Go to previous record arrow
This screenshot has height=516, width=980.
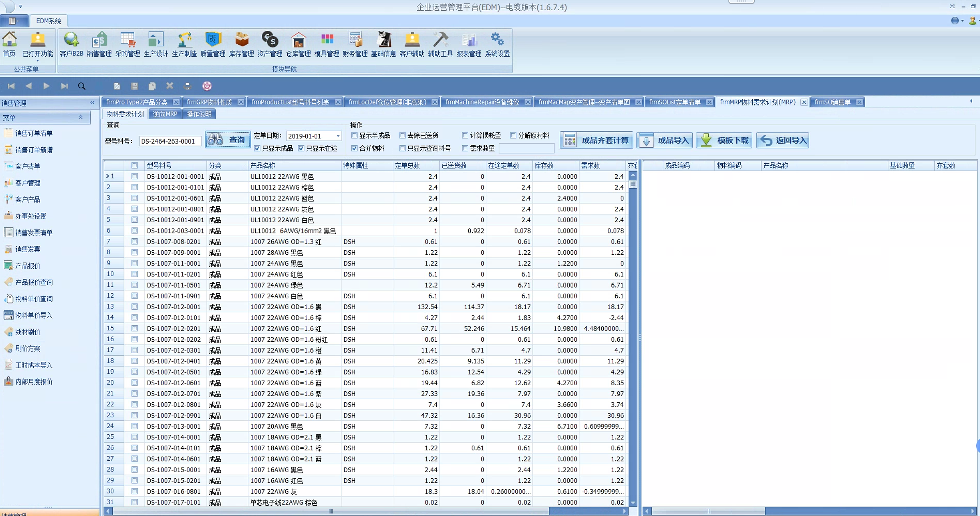pyautogui.click(x=29, y=86)
